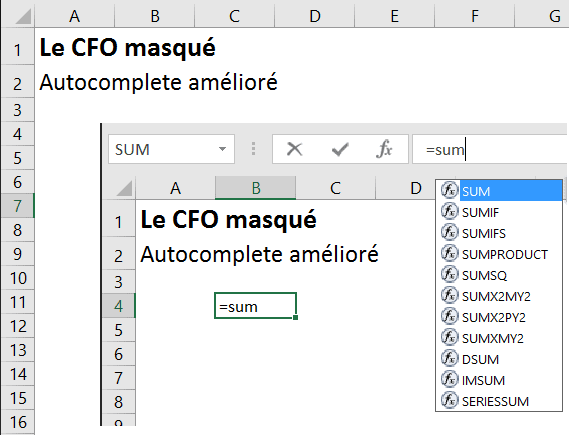Click the Name Box showing SUM
Image resolution: width=569 pixels, height=435 pixels.
tap(171, 149)
